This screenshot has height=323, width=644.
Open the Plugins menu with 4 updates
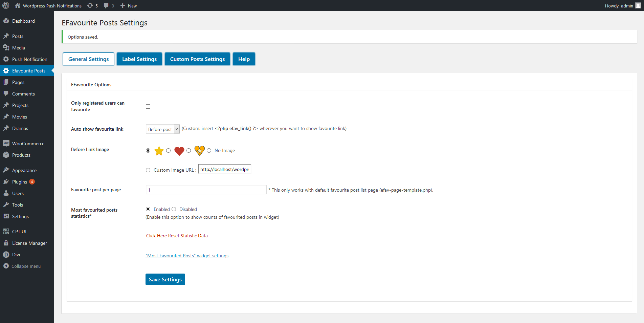(27, 181)
